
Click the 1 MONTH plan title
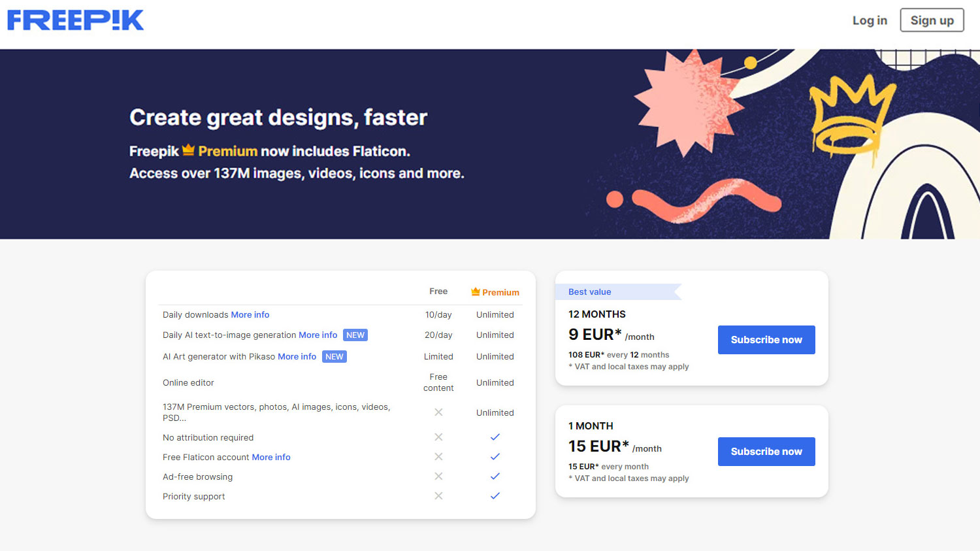click(591, 426)
